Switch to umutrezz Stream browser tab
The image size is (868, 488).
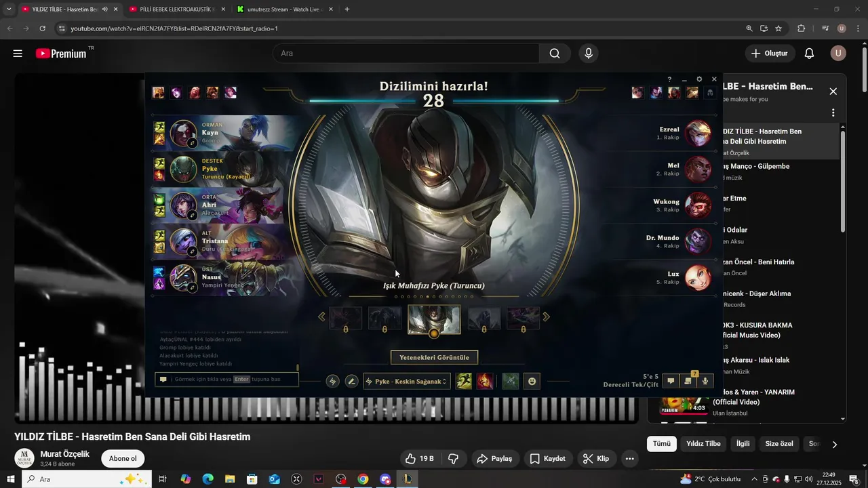click(283, 9)
